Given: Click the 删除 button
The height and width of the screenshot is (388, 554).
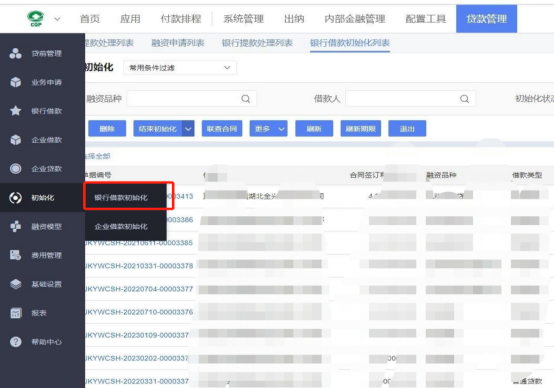Looking at the screenshot, I should tap(107, 129).
